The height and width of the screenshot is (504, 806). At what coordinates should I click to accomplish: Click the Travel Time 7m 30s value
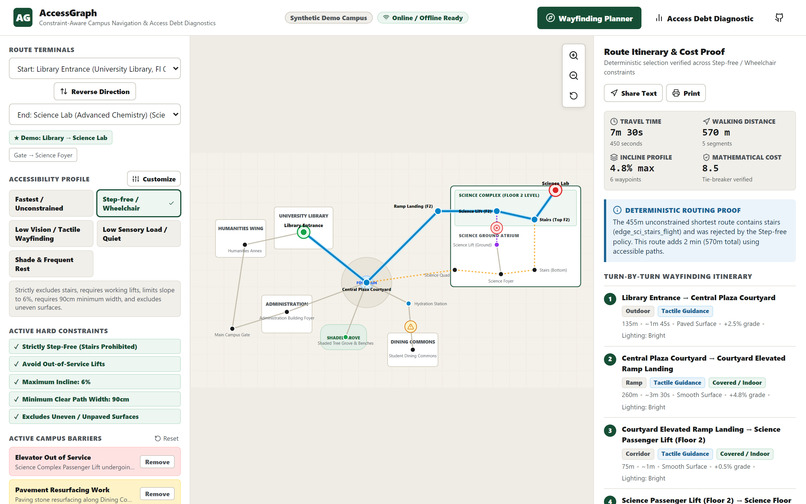626,133
